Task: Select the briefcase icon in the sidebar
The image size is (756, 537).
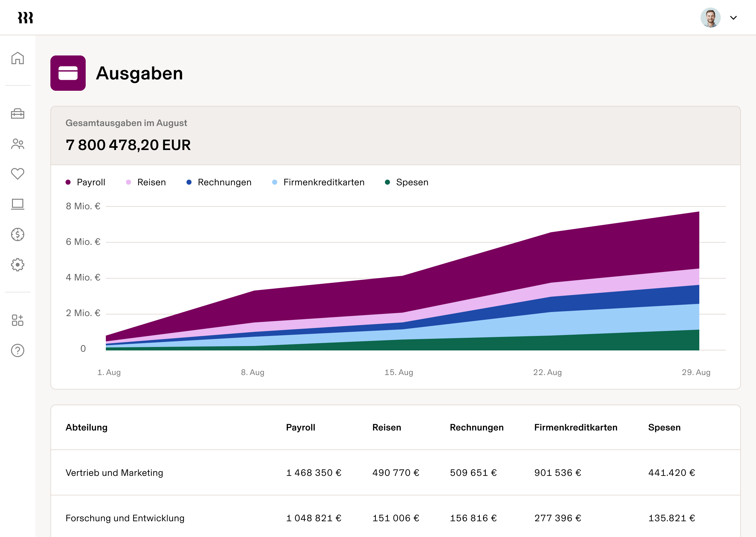Action: [x=18, y=114]
